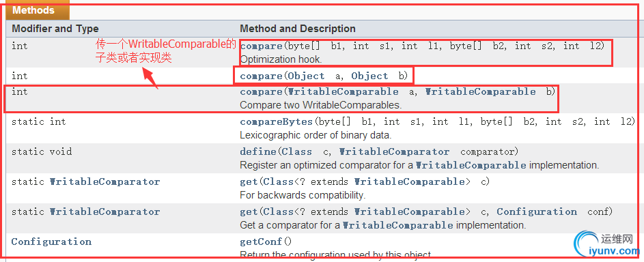Viewport: 644px width, 262px height.
Task: Click the Method and Description column header
Action: 298,29
